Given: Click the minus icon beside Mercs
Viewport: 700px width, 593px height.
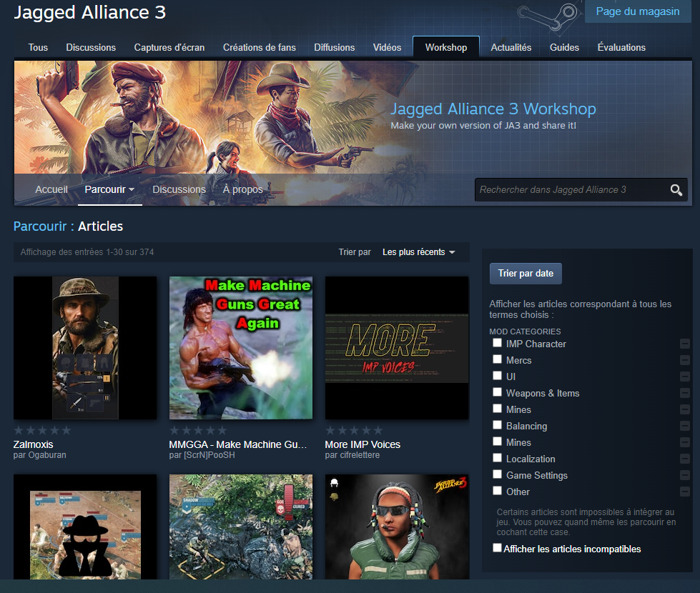Looking at the screenshot, I should (684, 360).
